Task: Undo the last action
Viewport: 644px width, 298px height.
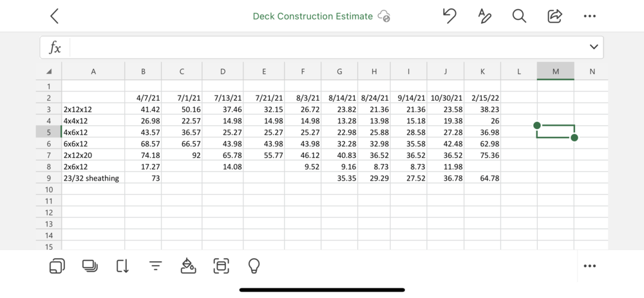Action: click(x=450, y=16)
